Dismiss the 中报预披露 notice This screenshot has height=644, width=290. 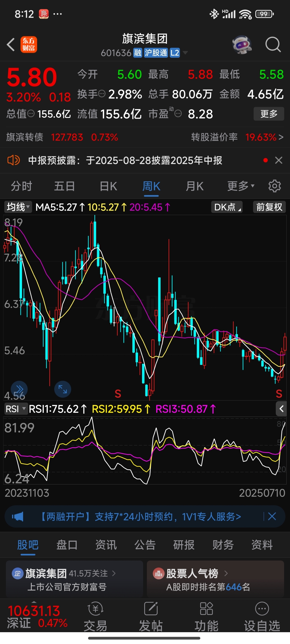279,160
